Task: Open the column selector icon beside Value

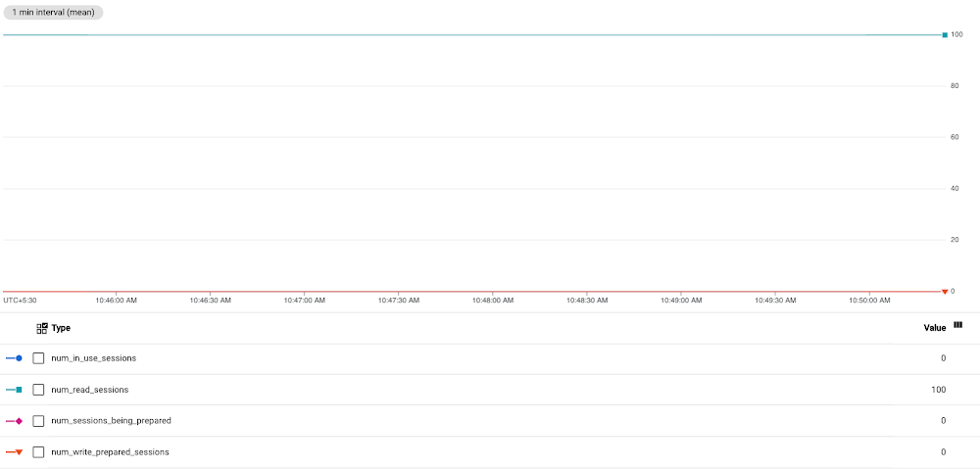Action: [958, 325]
